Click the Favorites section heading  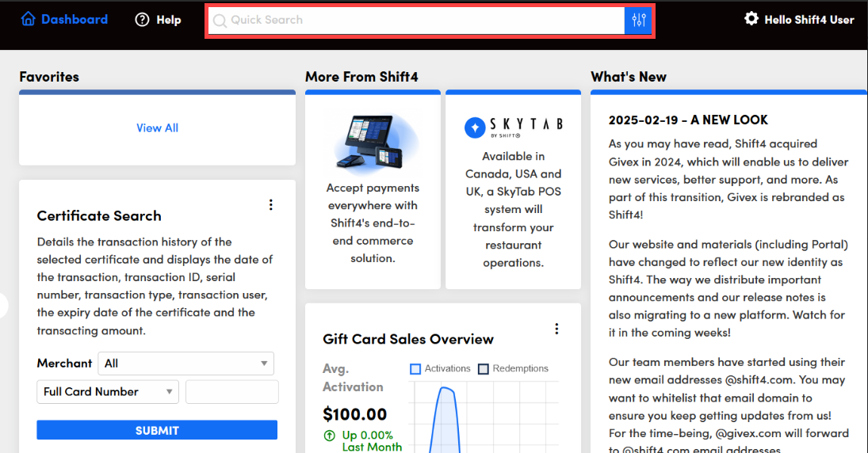tap(49, 77)
